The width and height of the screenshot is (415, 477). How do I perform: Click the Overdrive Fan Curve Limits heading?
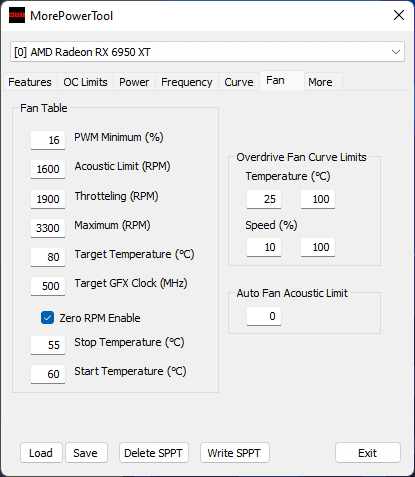(301, 157)
